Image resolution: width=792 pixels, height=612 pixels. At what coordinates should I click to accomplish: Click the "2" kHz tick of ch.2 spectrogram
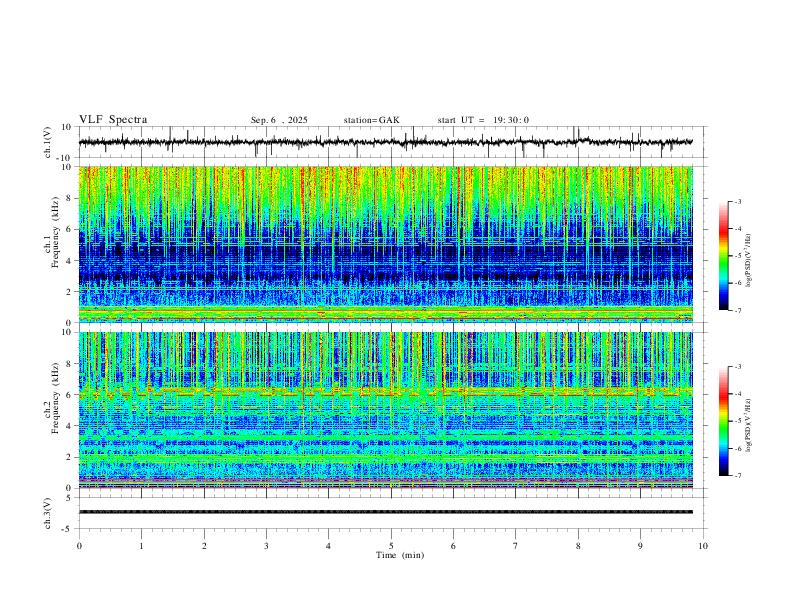pos(69,457)
